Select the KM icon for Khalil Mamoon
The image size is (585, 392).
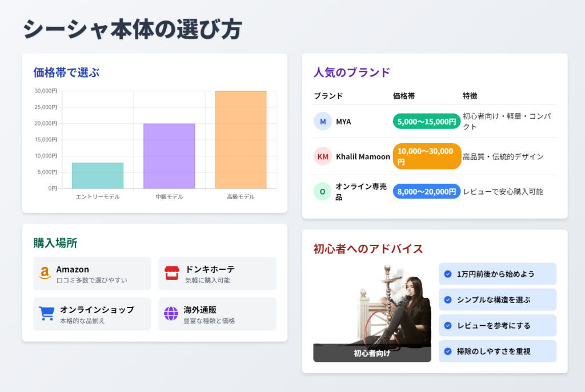click(x=323, y=156)
